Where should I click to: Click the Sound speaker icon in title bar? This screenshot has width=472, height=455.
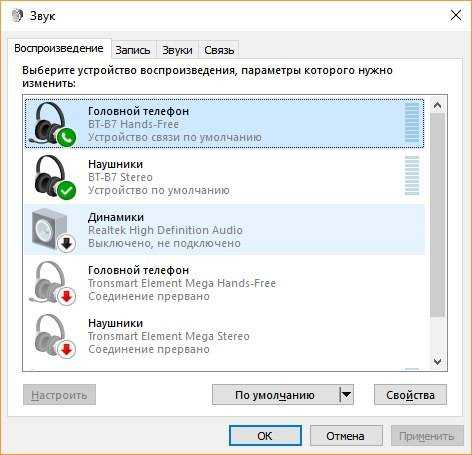[x=17, y=15]
